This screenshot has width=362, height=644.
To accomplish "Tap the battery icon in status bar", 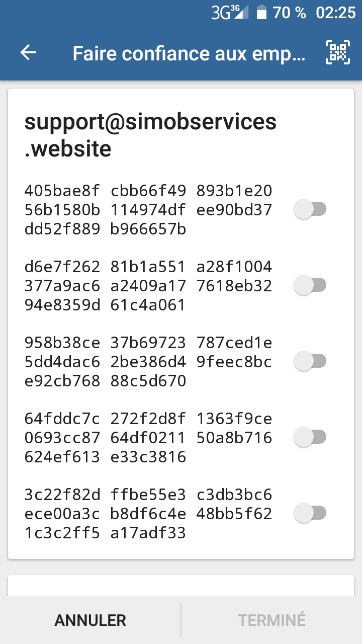I will point(261,13).
